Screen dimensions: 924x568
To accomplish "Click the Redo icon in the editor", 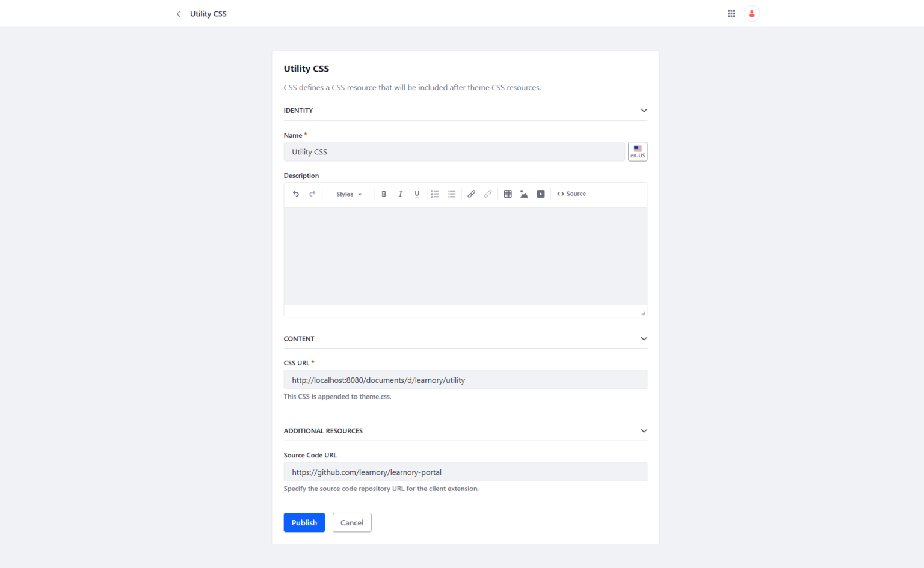I will click(312, 194).
